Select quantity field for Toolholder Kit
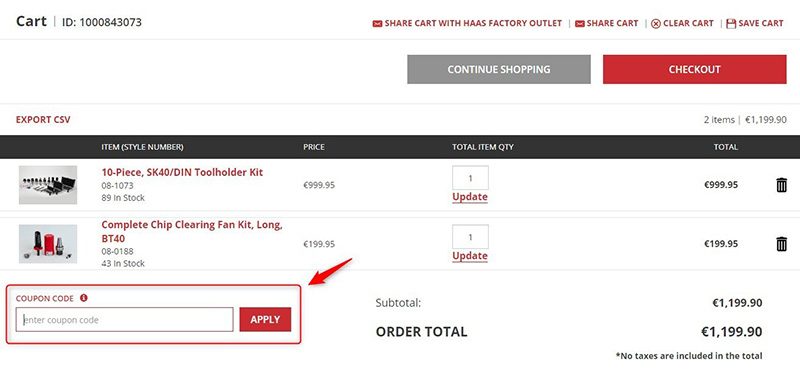 tap(470, 178)
